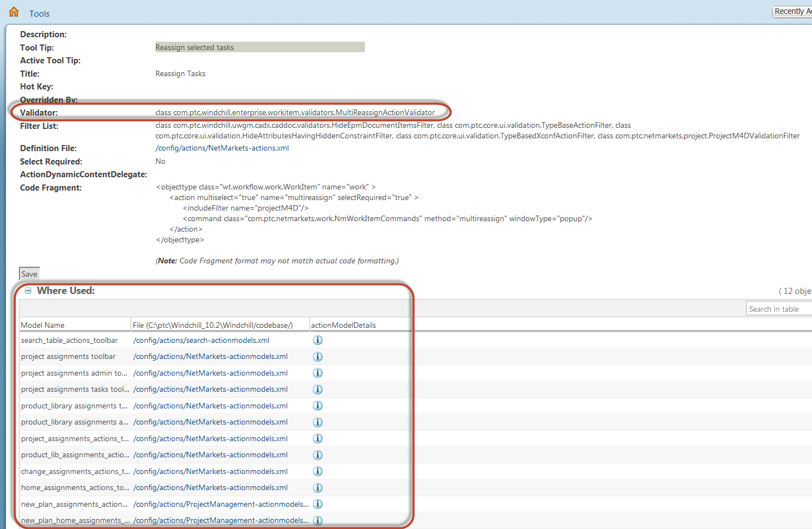Open ProjectManagement-actionmodels for new_plan_assignments_action...
Screen dimensions: 812x529
[220, 504]
